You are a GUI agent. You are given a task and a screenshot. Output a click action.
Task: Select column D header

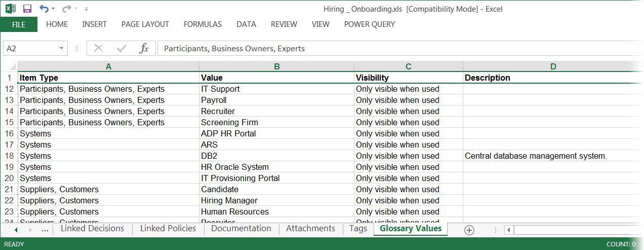(553, 66)
